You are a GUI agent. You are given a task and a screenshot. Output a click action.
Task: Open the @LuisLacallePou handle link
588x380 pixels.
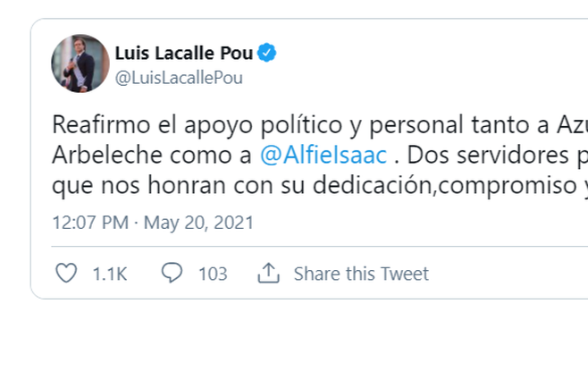point(179,78)
